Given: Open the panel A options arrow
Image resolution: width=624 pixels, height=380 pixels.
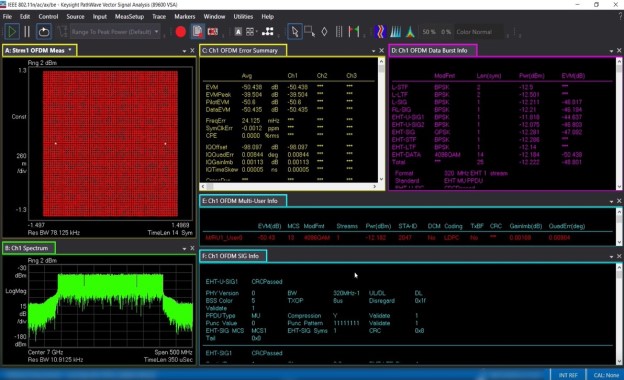Looking at the screenshot, I should pyautogui.click(x=184, y=51).
